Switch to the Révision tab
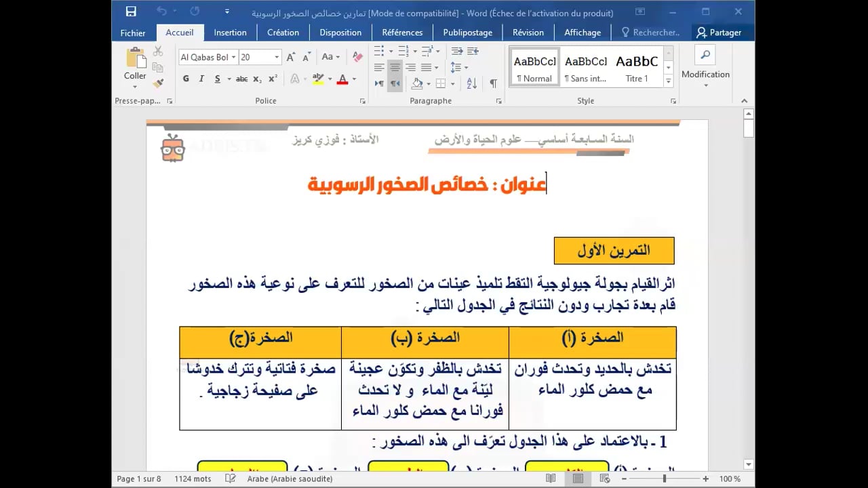868x488 pixels. pyautogui.click(x=528, y=33)
